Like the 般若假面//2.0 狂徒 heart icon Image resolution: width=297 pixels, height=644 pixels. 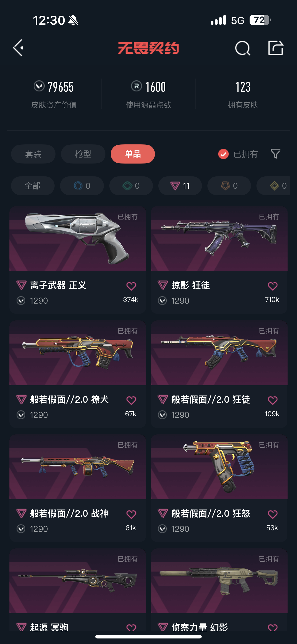coord(273,400)
